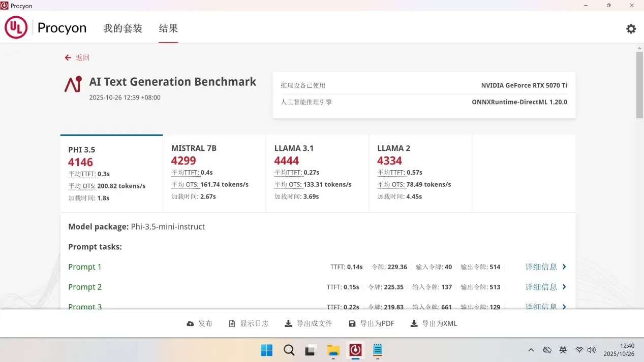This screenshot has height=362, width=644.
Task: Click the LLAMA 2 score 4334
Action: (390, 161)
